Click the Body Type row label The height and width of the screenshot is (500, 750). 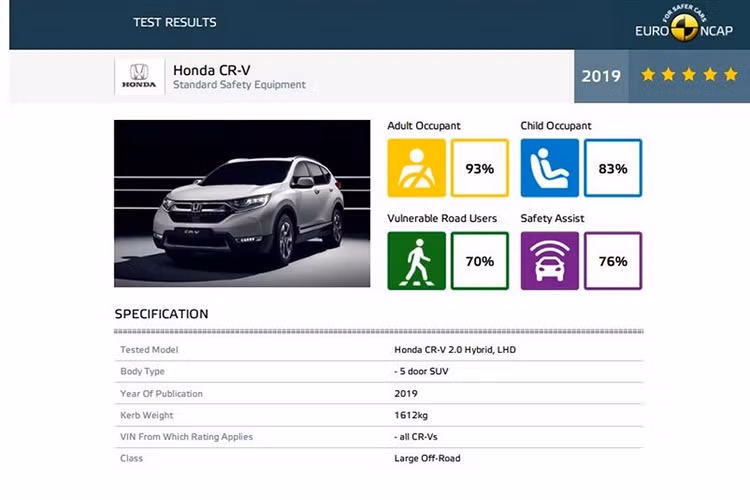(x=143, y=371)
